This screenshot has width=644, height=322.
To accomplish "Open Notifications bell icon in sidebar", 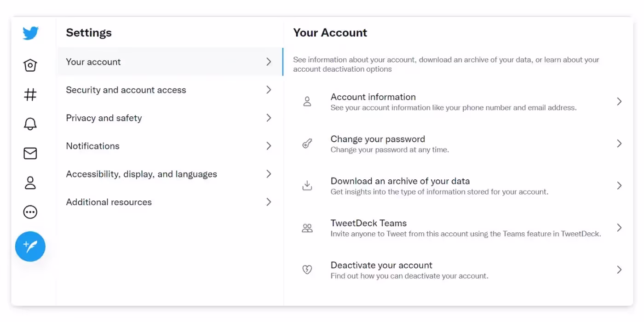I will coord(30,124).
